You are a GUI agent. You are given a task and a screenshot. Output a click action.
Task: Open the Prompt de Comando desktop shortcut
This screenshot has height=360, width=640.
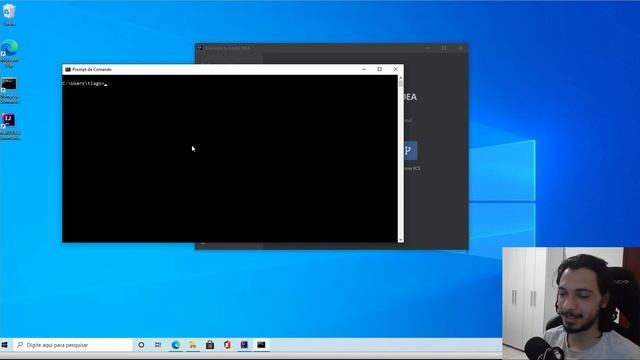(x=9, y=90)
